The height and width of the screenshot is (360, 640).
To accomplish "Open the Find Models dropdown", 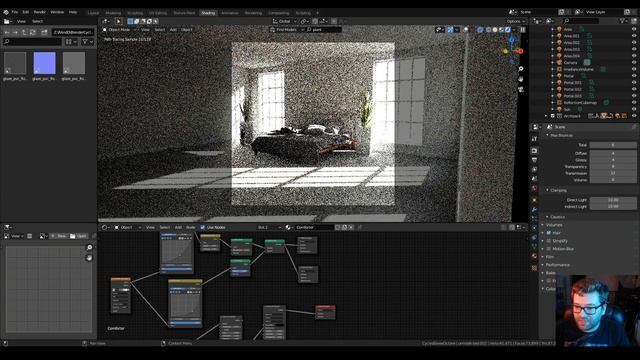I will [x=287, y=30].
